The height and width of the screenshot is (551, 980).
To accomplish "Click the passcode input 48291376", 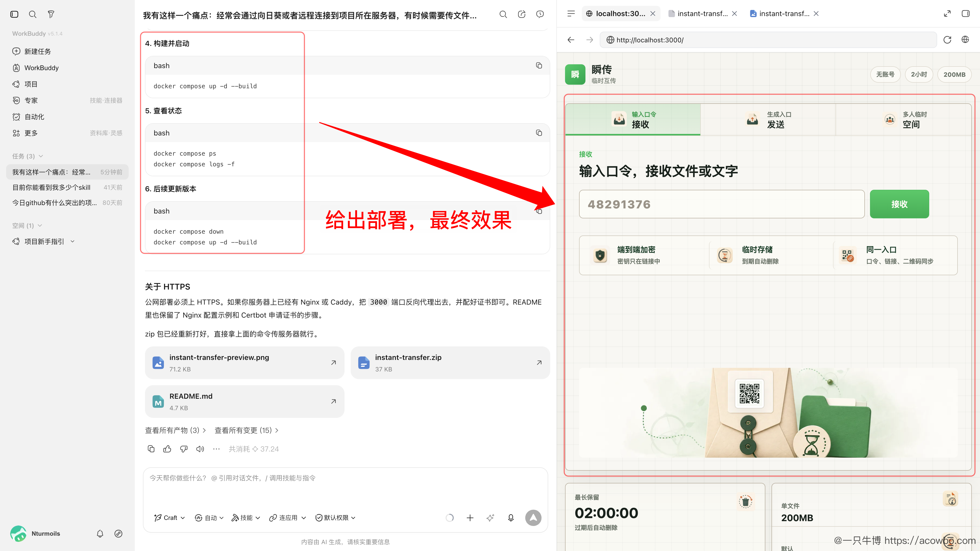I will [x=722, y=204].
